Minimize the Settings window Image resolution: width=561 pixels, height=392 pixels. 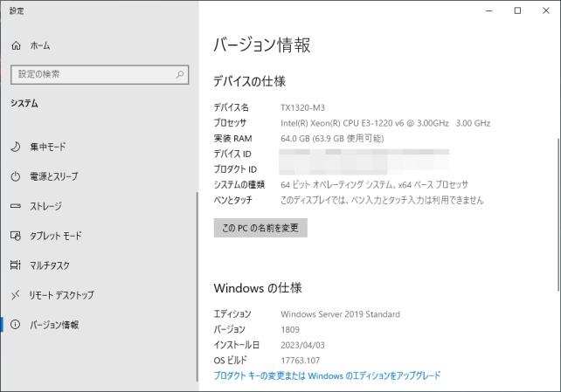(489, 11)
